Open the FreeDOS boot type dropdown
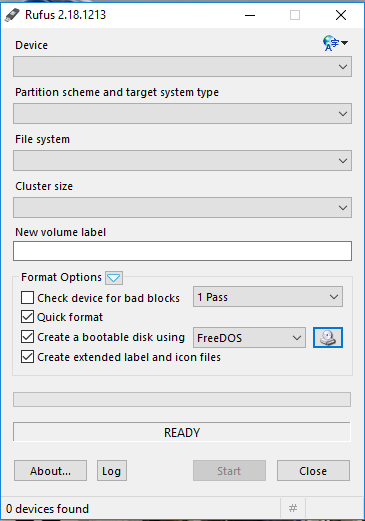This screenshot has width=365, height=521. [249, 338]
